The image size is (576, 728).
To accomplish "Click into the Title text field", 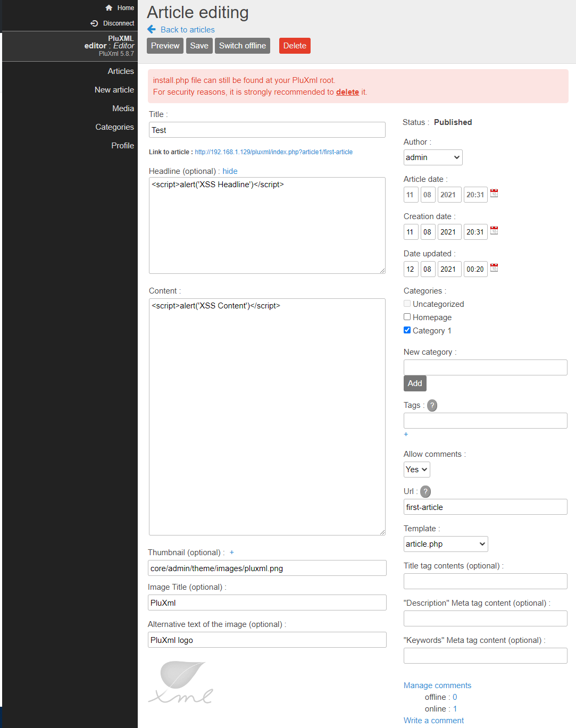I will point(267,130).
